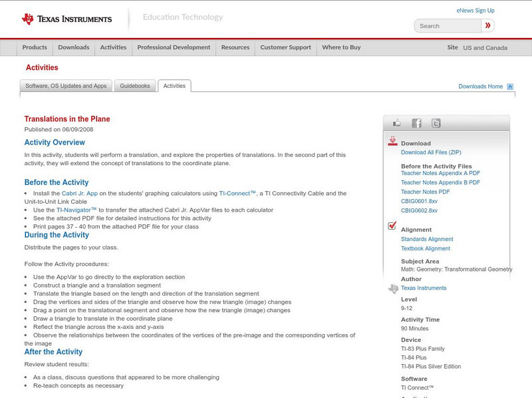Screen dimensions: 532x398
Task: Open Teacher Notes Appendix A PDF
Action: tap(440, 173)
